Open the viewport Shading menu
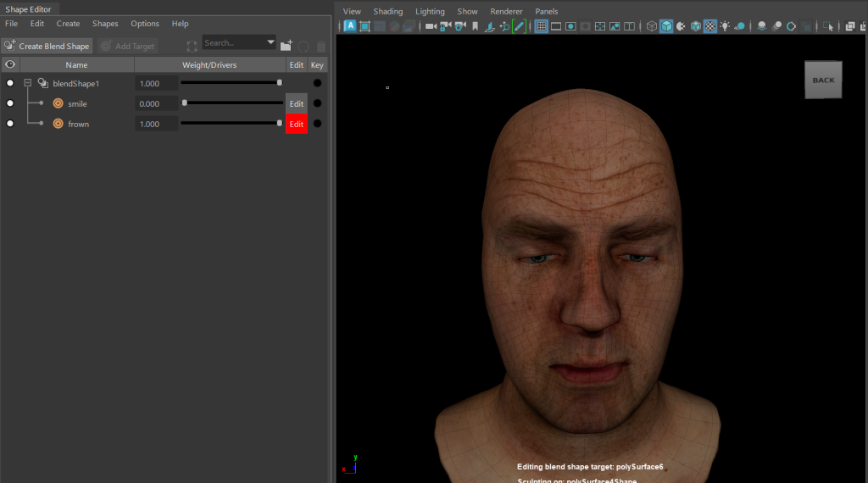This screenshot has width=868, height=483. [x=388, y=12]
